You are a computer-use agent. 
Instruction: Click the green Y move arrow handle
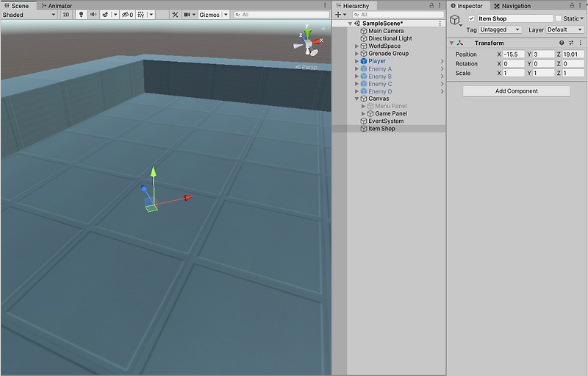pyautogui.click(x=153, y=172)
